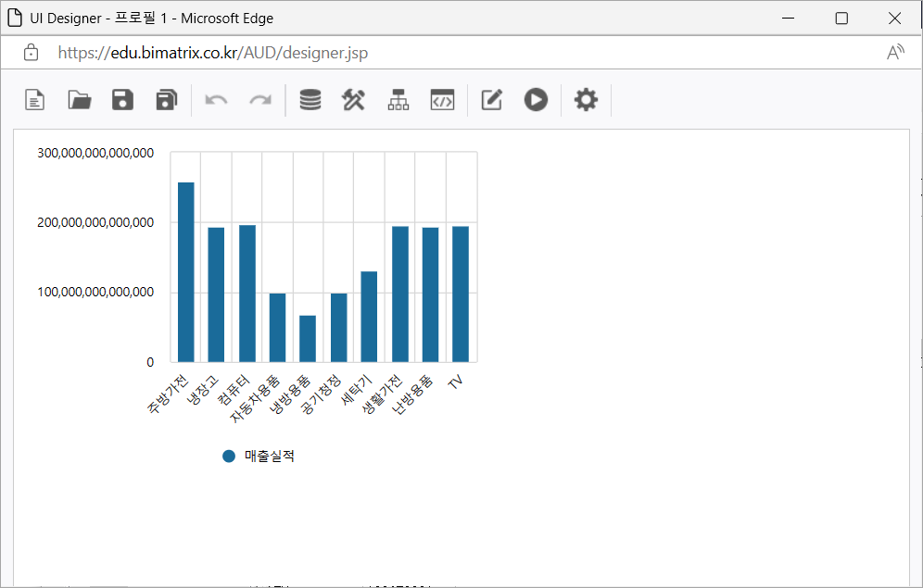923x588 pixels.
Task: Open an existing file via folder icon
Action: click(80, 100)
